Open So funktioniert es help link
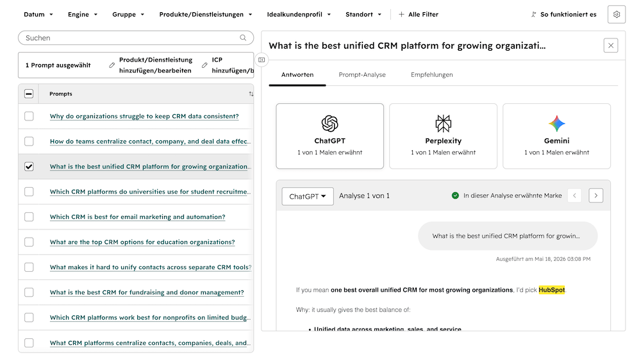This screenshot has width=641, height=364. coord(563,14)
